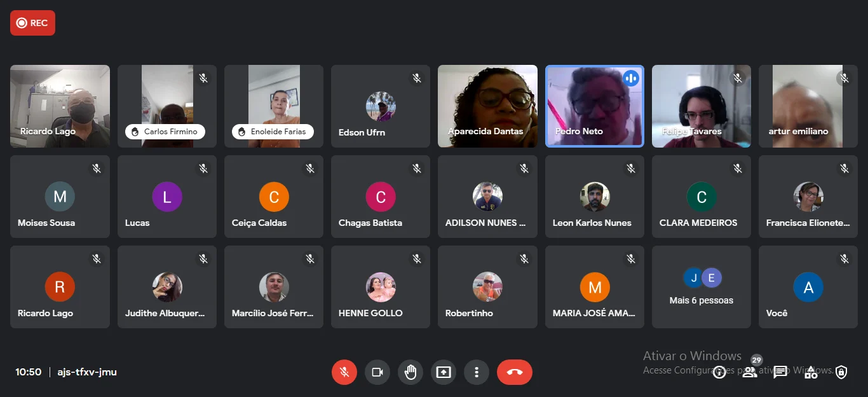Select Aparecida Dantas video tile

click(x=487, y=106)
